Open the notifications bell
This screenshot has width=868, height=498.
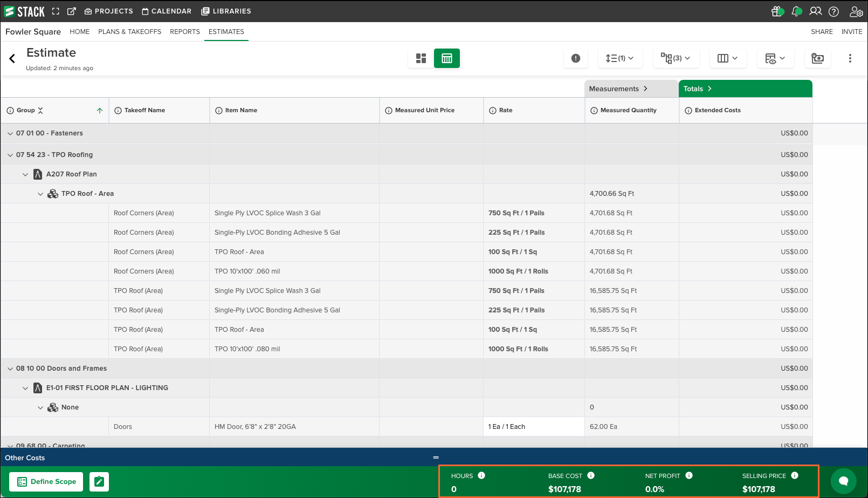point(796,11)
